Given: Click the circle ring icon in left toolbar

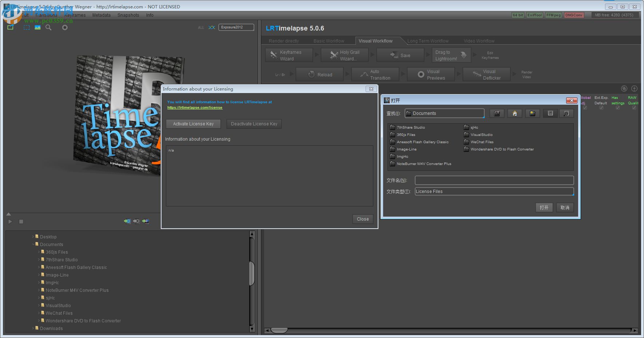Looking at the screenshot, I should [x=65, y=27].
